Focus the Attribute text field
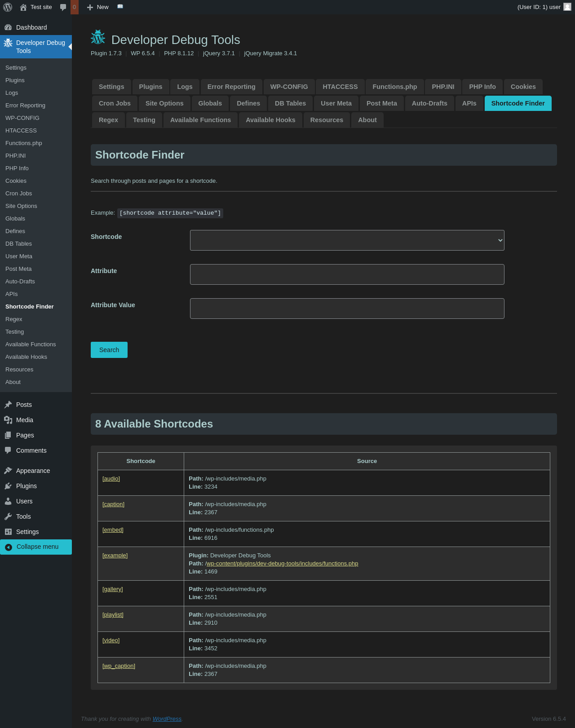Viewport: 575px width, 728px height. tap(347, 274)
